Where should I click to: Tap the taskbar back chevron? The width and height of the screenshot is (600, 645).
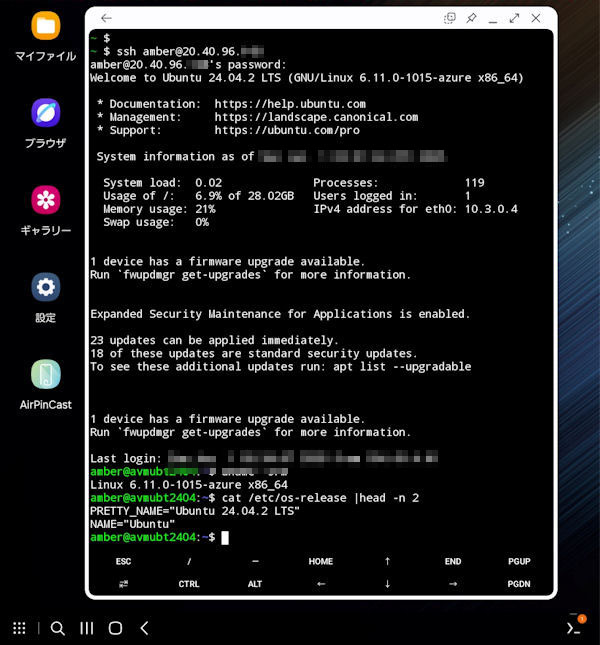coord(144,628)
